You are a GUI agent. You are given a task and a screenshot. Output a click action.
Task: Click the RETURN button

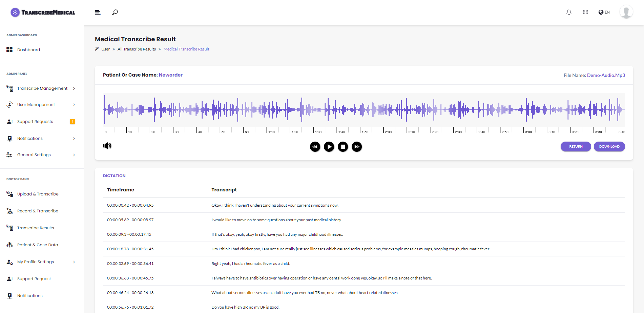(576, 147)
